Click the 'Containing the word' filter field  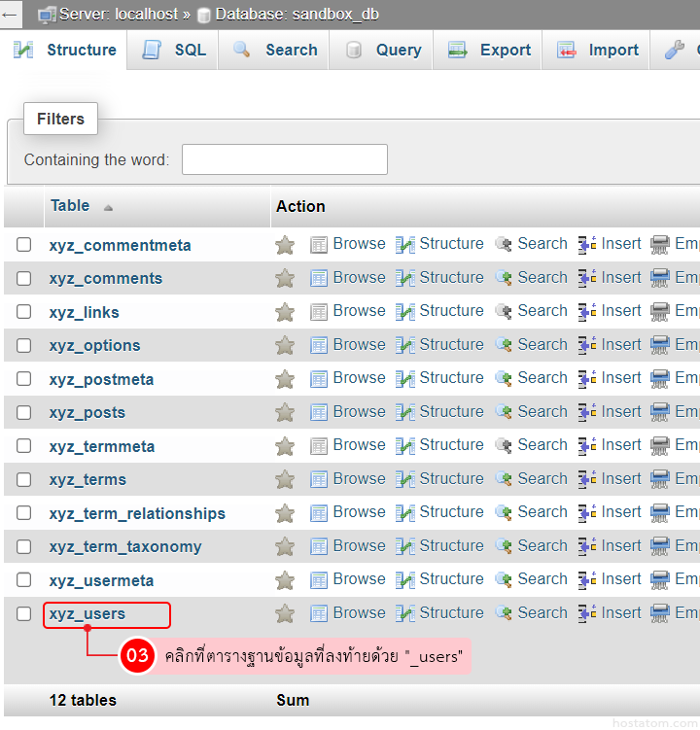coord(284,159)
